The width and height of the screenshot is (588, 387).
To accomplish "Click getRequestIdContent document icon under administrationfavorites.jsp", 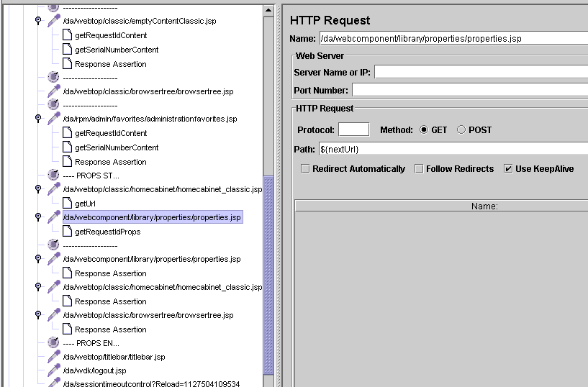I will click(67, 132).
